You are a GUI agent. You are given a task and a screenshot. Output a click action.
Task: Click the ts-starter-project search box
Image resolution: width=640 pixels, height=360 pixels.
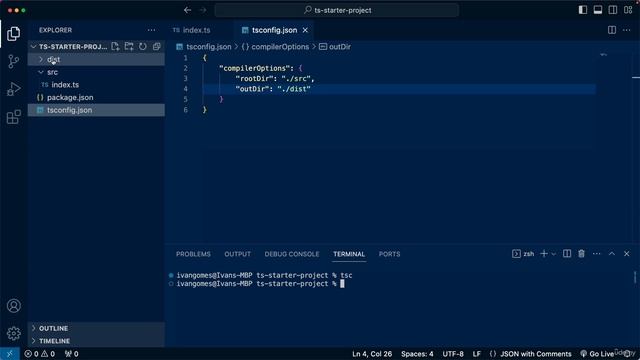coord(337,10)
